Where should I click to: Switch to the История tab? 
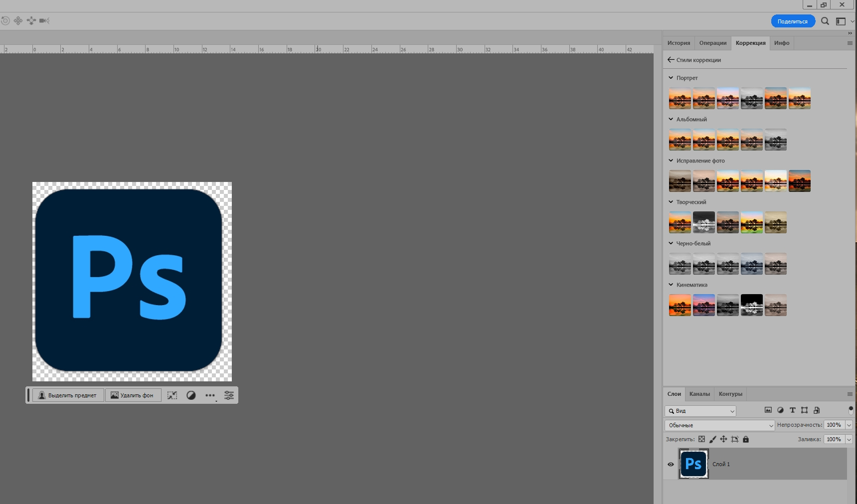click(x=679, y=43)
